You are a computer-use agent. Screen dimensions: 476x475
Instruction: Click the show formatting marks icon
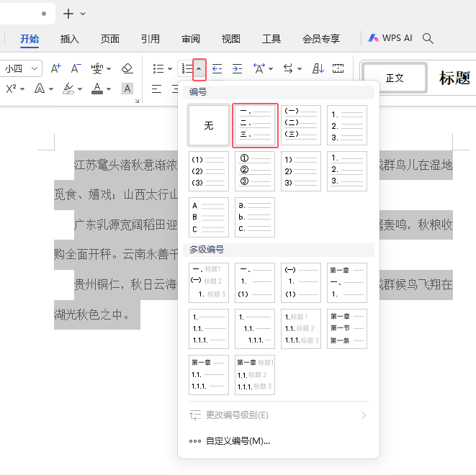point(338,69)
